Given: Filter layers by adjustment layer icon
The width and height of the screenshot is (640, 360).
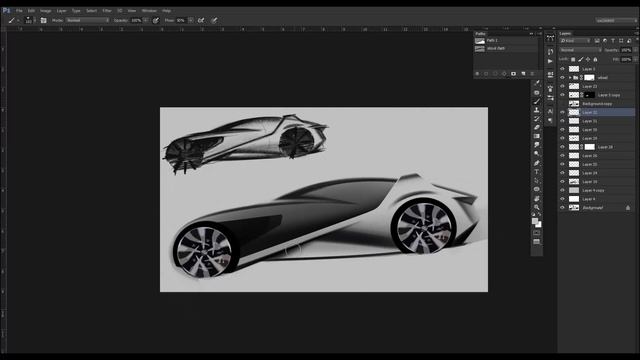Looking at the screenshot, I should pos(605,41).
